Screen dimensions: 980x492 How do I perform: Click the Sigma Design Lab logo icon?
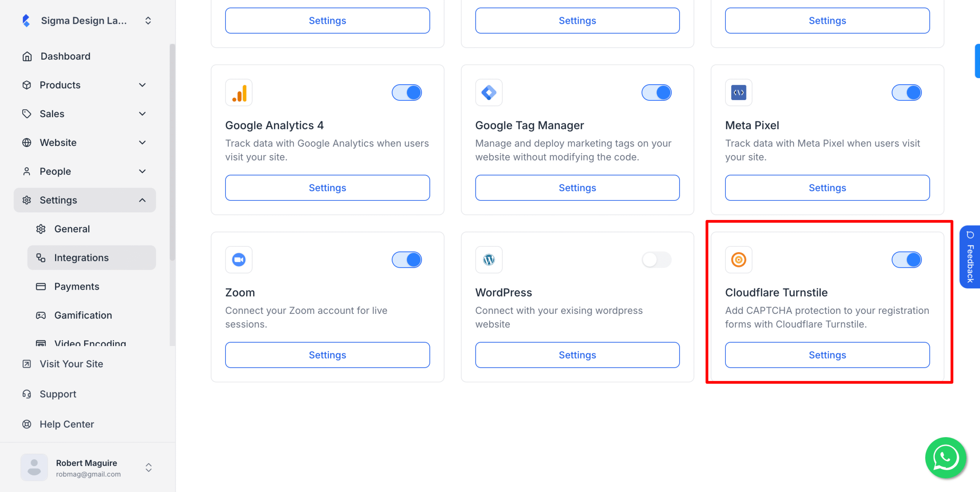coord(26,21)
